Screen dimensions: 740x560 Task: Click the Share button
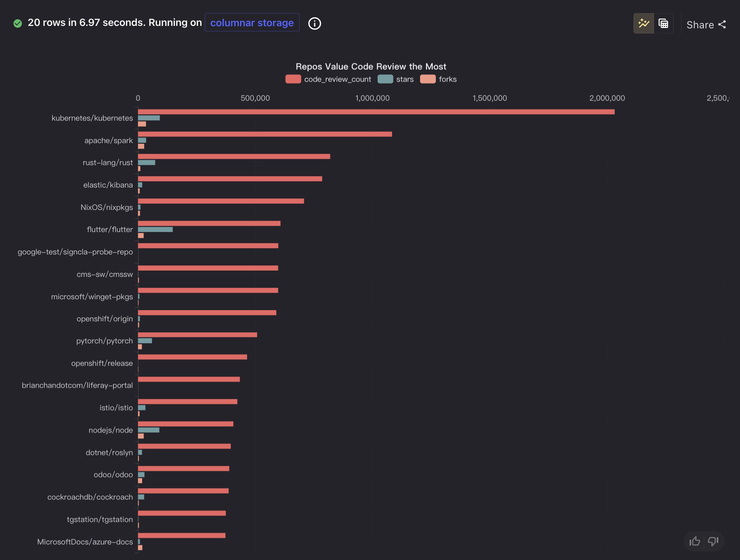click(x=701, y=24)
